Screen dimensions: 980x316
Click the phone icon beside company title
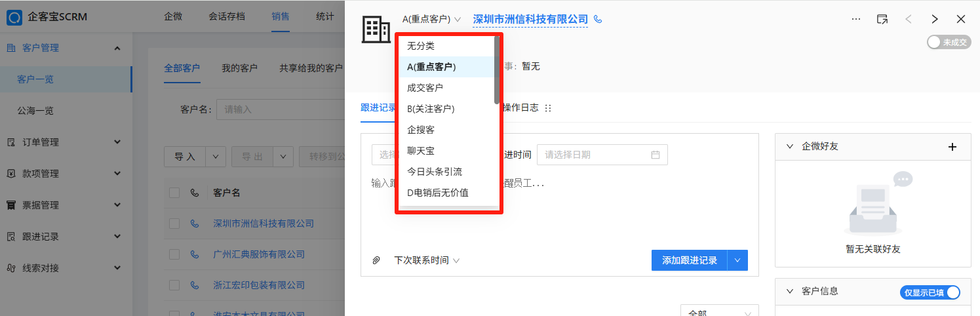(597, 20)
